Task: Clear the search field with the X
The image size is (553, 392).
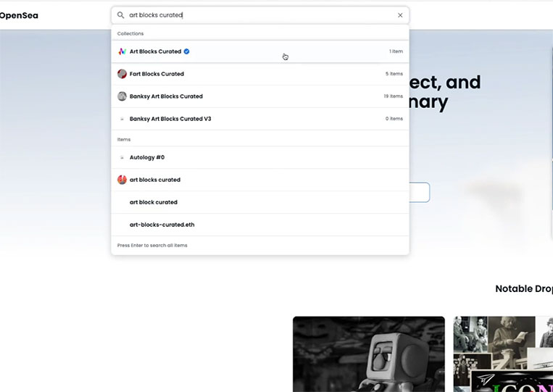Action: (x=400, y=15)
